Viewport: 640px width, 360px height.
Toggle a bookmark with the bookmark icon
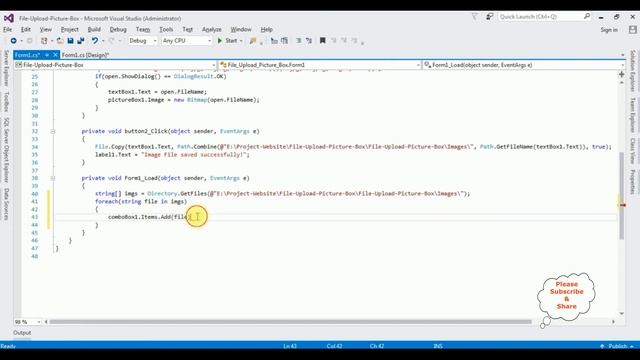click(322, 41)
